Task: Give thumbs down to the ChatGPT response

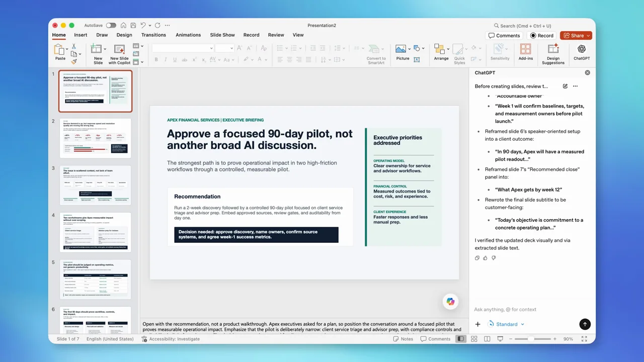Action: (x=494, y=258)
